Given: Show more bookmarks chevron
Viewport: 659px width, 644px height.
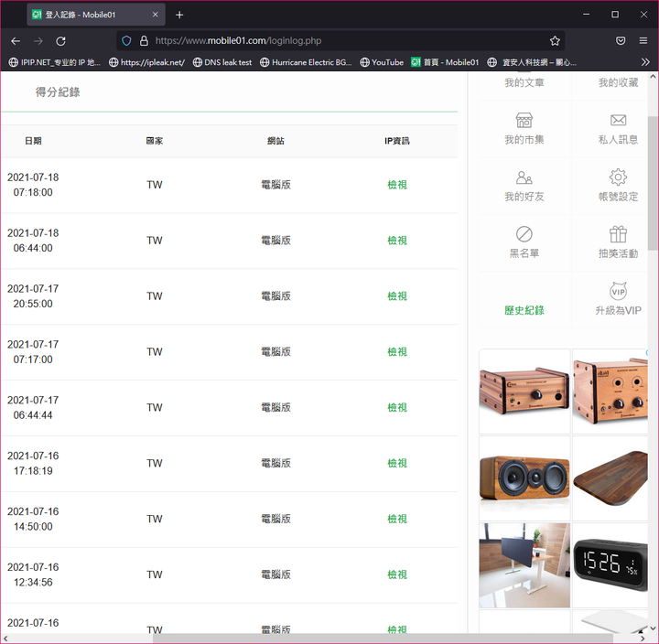Looking at the screenshot, I should (x=645, y=62).
